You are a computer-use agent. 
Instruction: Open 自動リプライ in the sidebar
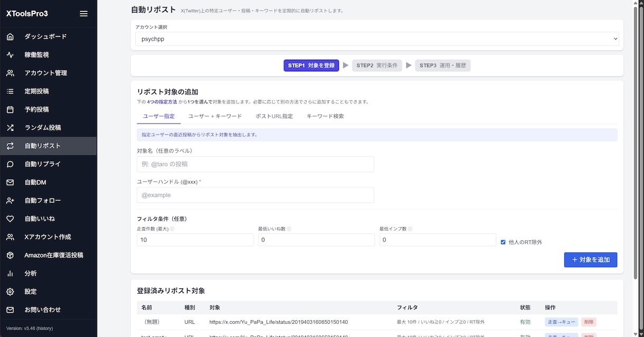[48, 164]
